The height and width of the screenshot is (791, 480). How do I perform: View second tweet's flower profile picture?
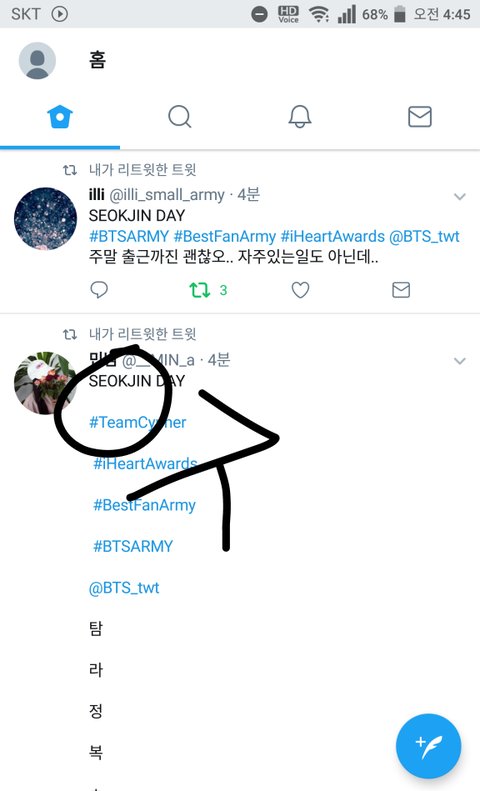click(45, 383)
